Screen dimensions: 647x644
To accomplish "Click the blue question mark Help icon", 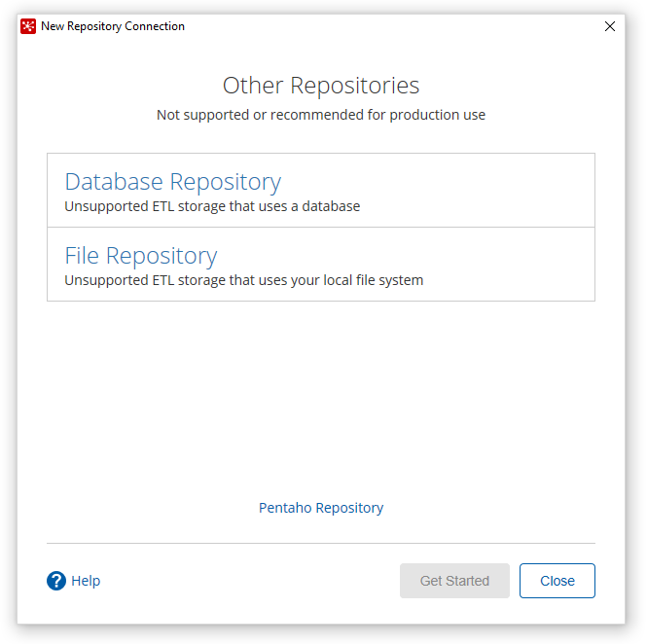I will [x=56, y=581].
